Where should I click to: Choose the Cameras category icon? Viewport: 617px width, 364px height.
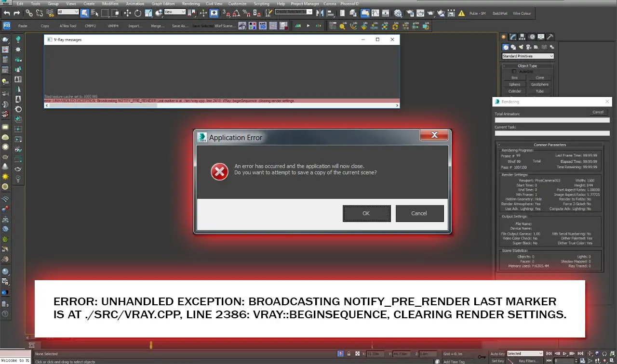pyautogui.click(x=529, y=47)
